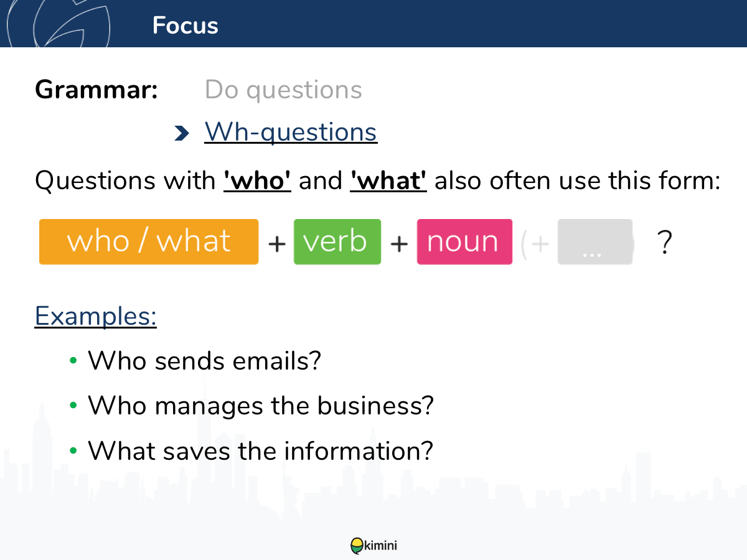Click underlined 'what' word in sentence

[x=388, y=181]
